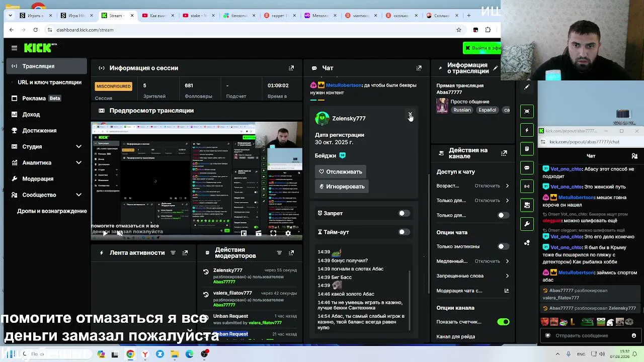The width and height of the screenshot is (644, 362).
Task: Click the three-dots cluster icon in the rail
Action: (527, 243)
